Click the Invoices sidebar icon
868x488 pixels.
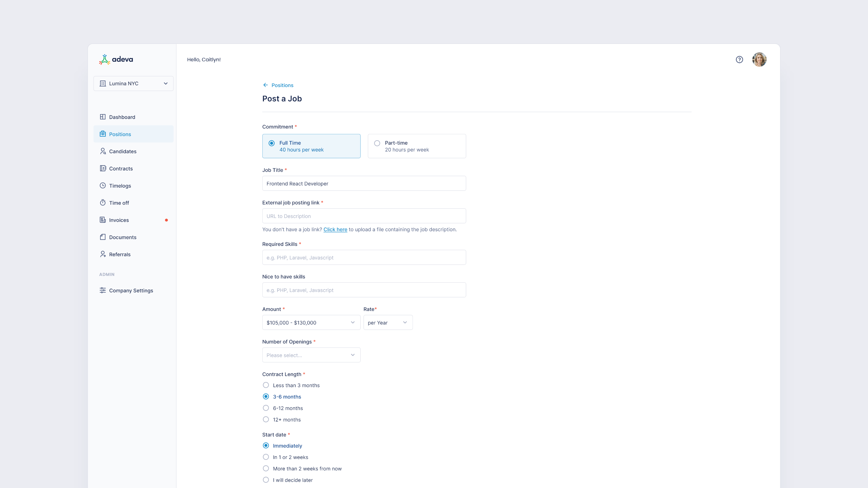(x=103, y=220)
